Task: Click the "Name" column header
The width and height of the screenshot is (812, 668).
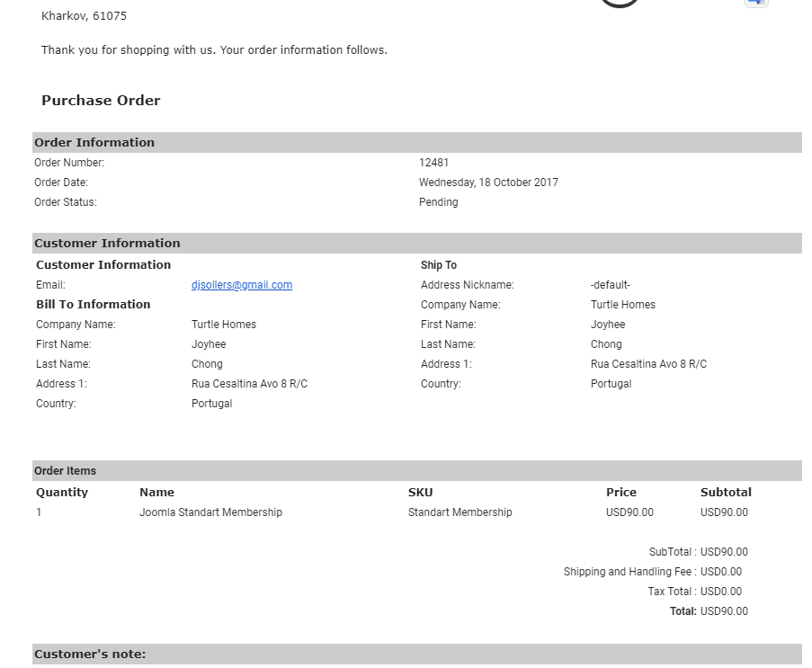Action: [156, 493]
